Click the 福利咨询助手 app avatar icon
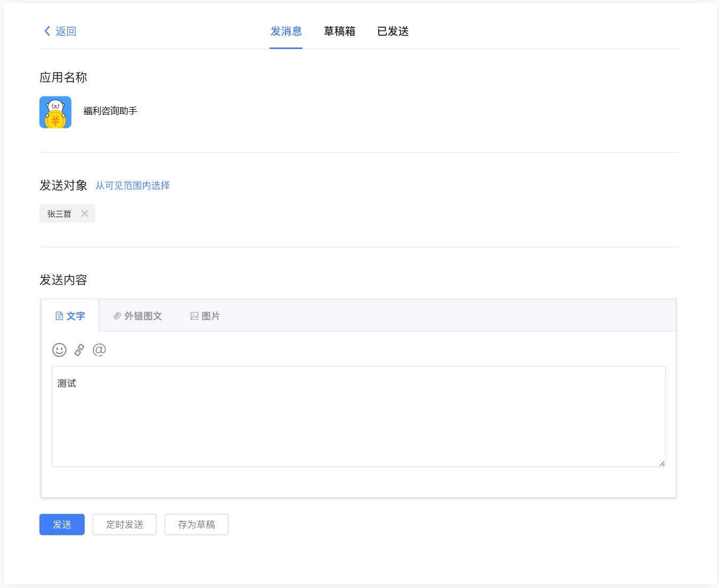Image resolution: width=719 pixels, height=588 pixels. click(55, 112)
